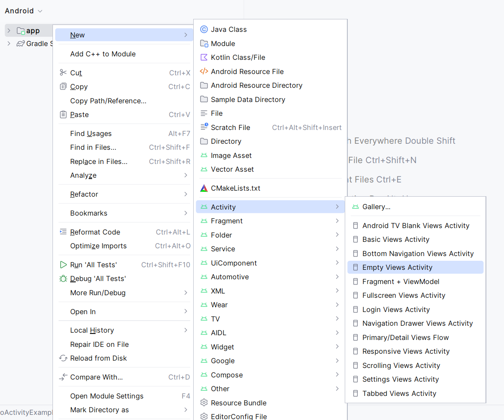Open the Activity submenu entry
This screenshot has height=420, width=504.
[270, 207]
